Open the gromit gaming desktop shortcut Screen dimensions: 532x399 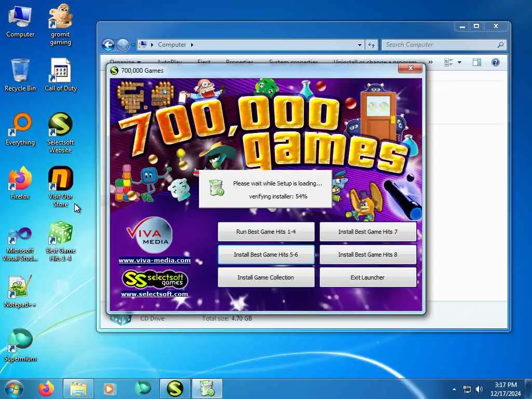click(60, 24)
